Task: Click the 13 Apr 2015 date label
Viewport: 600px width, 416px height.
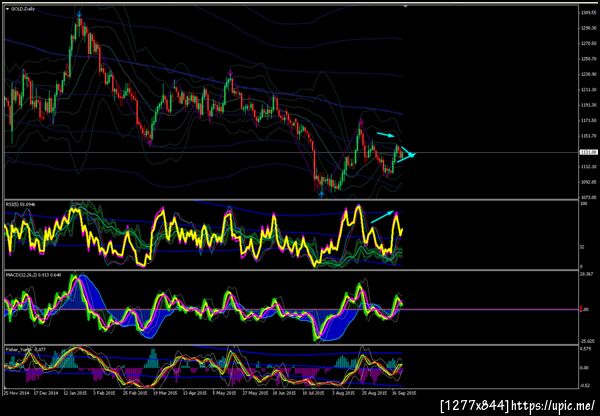Action: click(x=194, y=393)
